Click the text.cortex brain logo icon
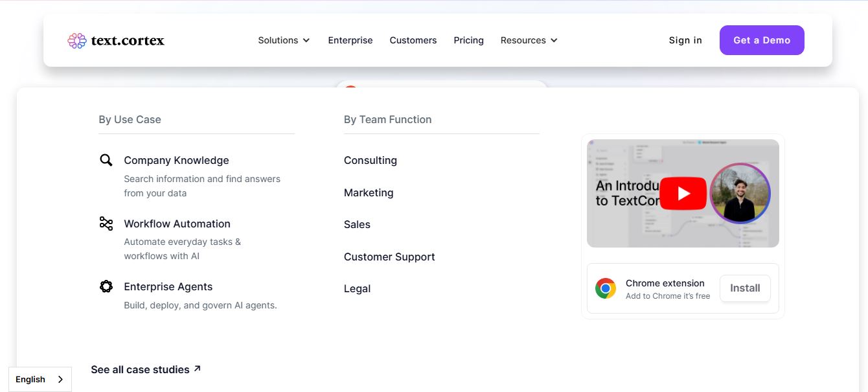The width and height of the screenshot is (868, 392). pos(77,41)
